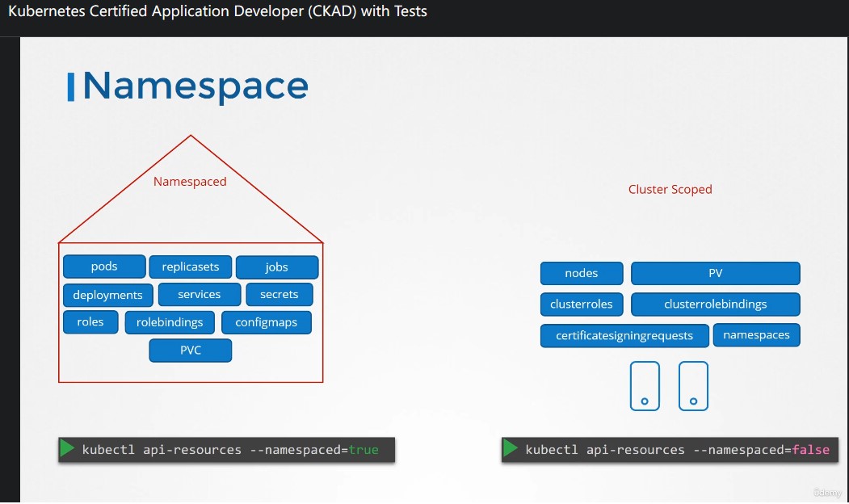Select the clusterrolebindings box
This screenshot has width=849, height=504.
(x=715, y=304)
